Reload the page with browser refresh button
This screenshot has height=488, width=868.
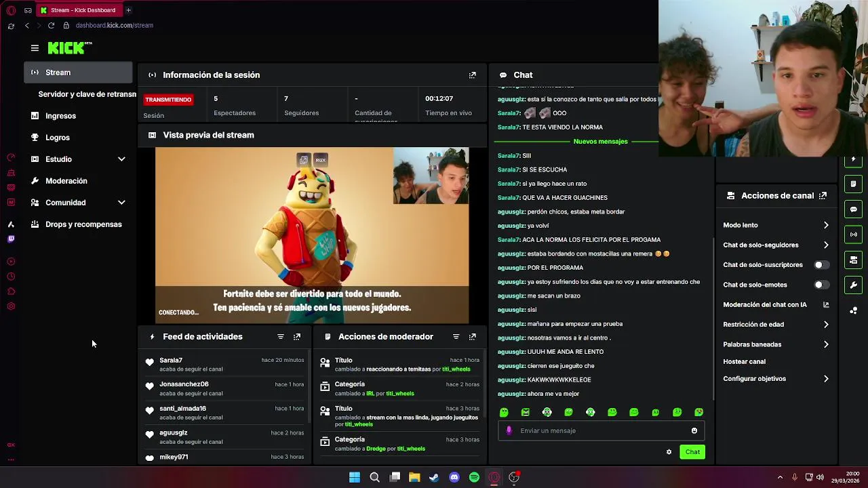pyautogui.click(x=51, y=26)
